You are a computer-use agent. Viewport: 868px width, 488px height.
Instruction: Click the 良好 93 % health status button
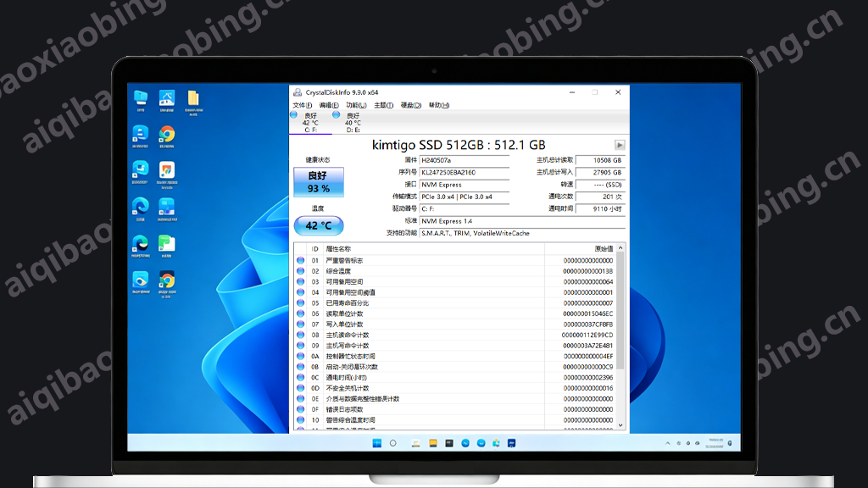319,182
